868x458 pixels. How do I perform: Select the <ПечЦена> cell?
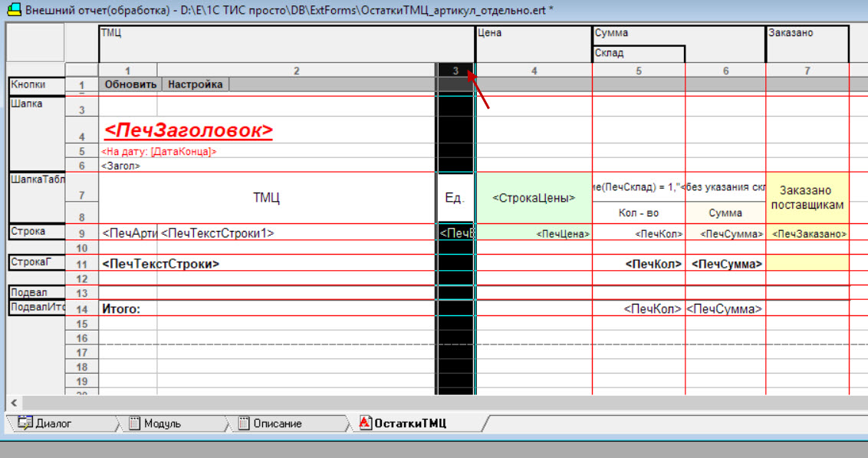pos(534,233)
